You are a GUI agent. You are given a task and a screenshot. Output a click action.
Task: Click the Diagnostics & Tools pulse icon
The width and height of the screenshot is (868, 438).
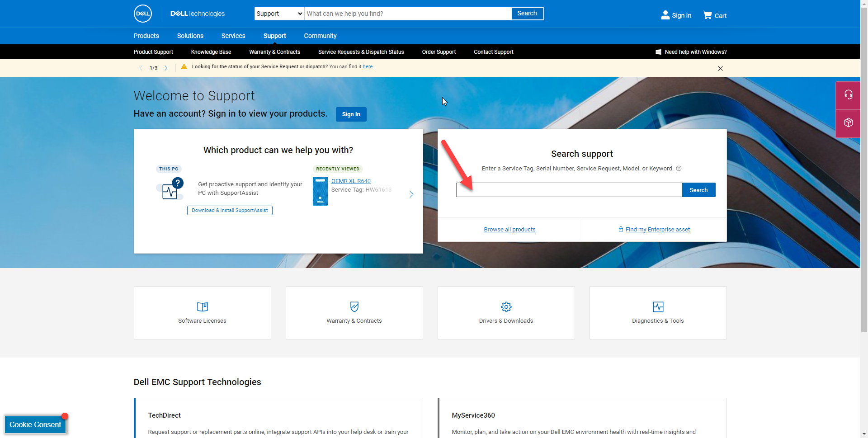pos(658,307)
